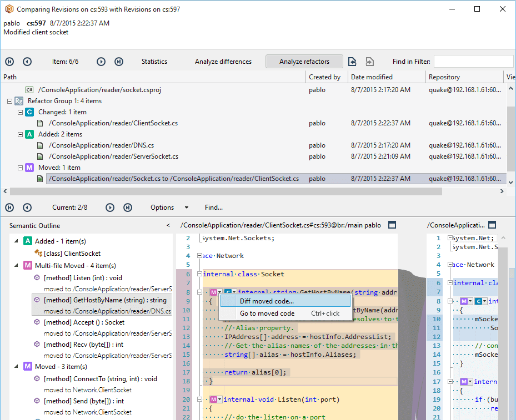Choose Go to moved code menu entry
This screenshot has height=420, width=516.
[285, 313]
